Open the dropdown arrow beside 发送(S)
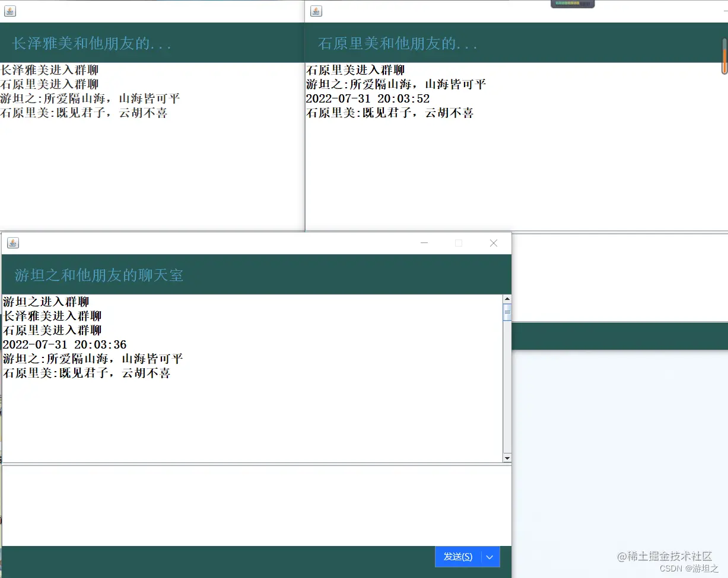Image resolution: width=728 pixels, height=578 pixels. [x=489, y=557]
